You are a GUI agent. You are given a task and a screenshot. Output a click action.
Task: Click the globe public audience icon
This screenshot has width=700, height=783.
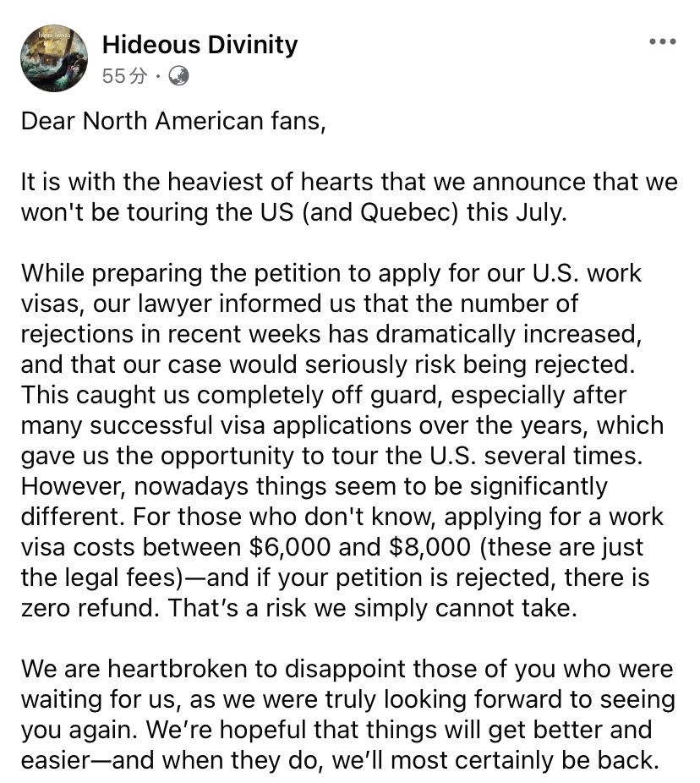tap(178, 76)
